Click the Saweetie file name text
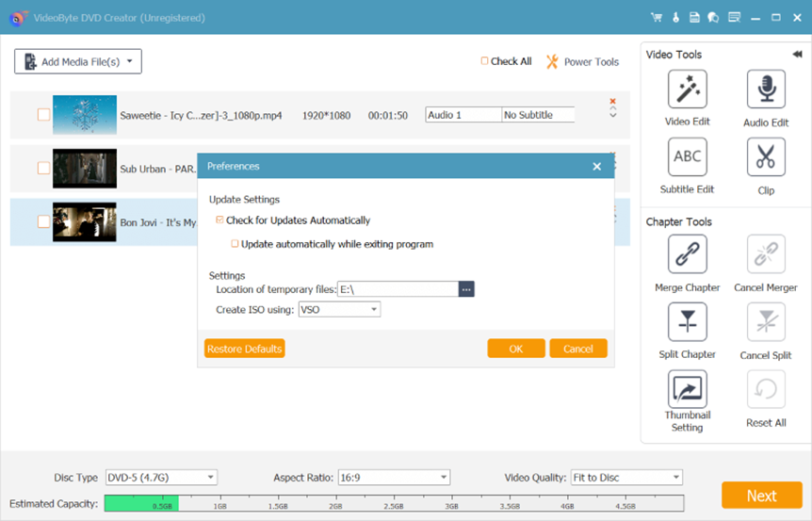The width and height of the screenshot is (812, 521). [201, 115]
